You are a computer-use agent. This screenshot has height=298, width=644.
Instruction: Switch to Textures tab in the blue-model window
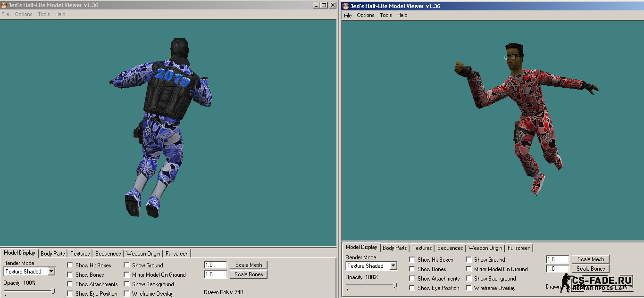coord(80,254)
